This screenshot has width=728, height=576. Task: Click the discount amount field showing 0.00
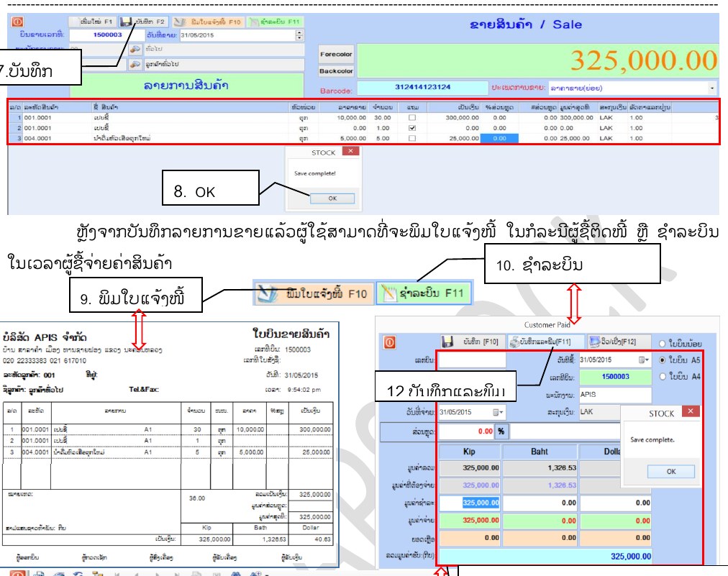pos(466,431)
